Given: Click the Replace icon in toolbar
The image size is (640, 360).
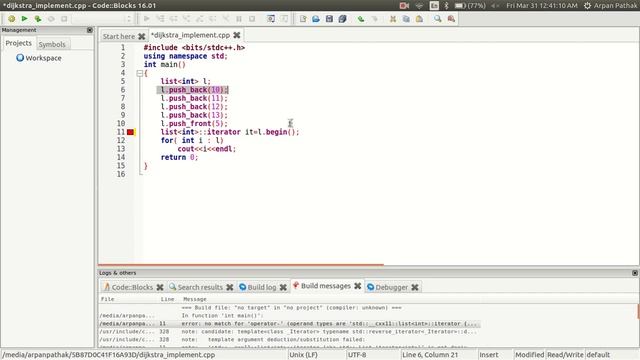Looking at the screenshot, I should point(451,19).
